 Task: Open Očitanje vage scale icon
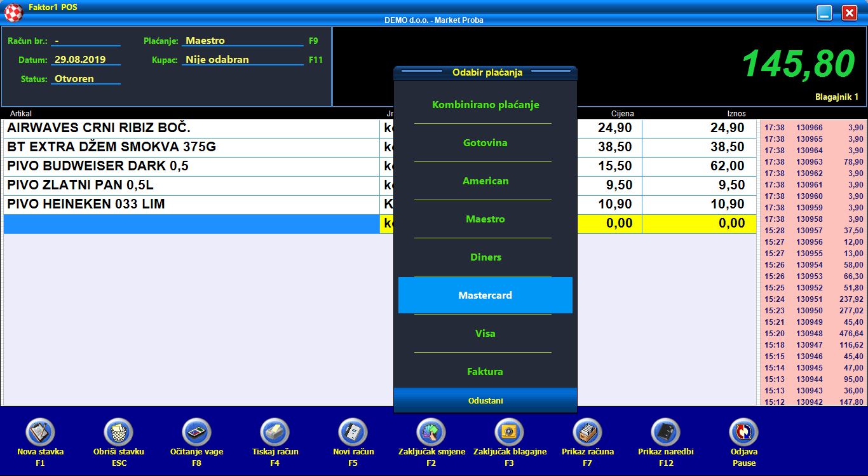pyautogui.click(x=197, y=433)
